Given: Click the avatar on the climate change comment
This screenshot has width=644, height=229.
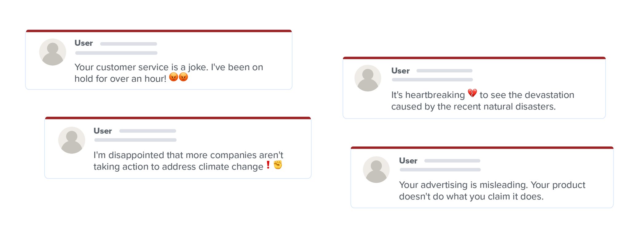Looking at the screenshot, I should (72, 140).
